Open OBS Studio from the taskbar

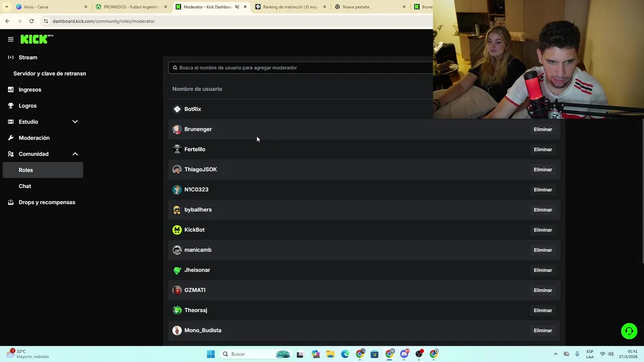(x=419, y=354)
